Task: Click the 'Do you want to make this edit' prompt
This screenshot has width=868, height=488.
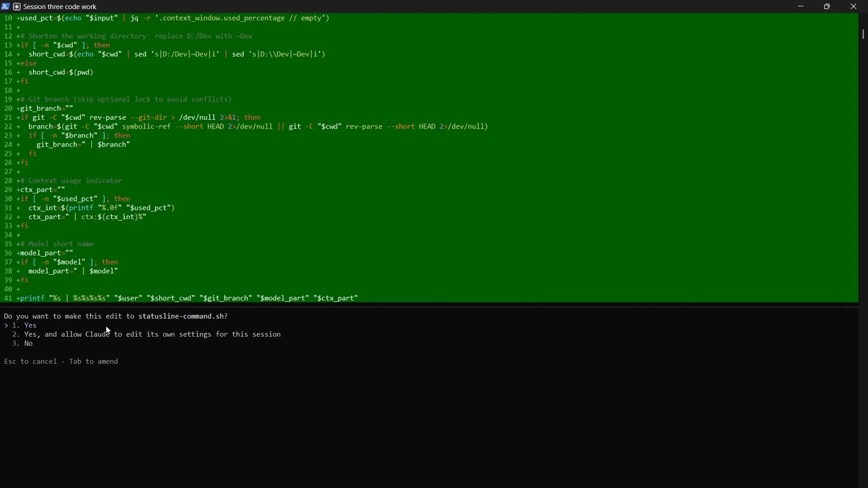Action: point(116,316)
